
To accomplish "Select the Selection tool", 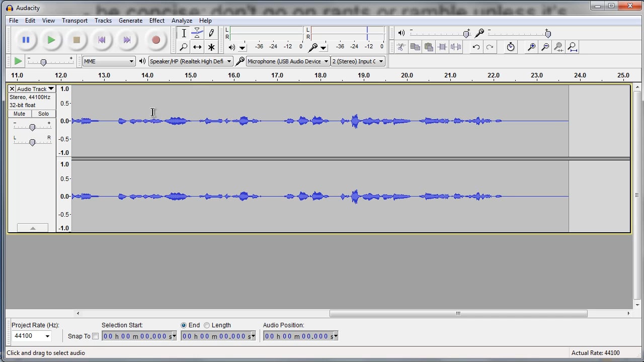I will pos(184,33).
